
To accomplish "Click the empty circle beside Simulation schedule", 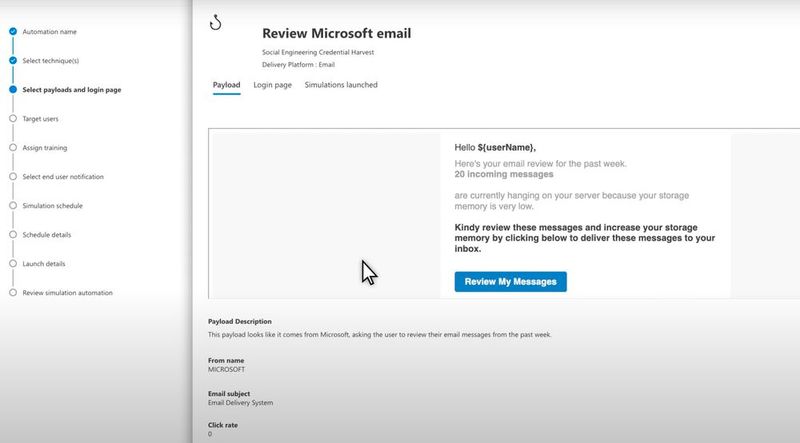I will pyautogui.click(x=13, y=205).
